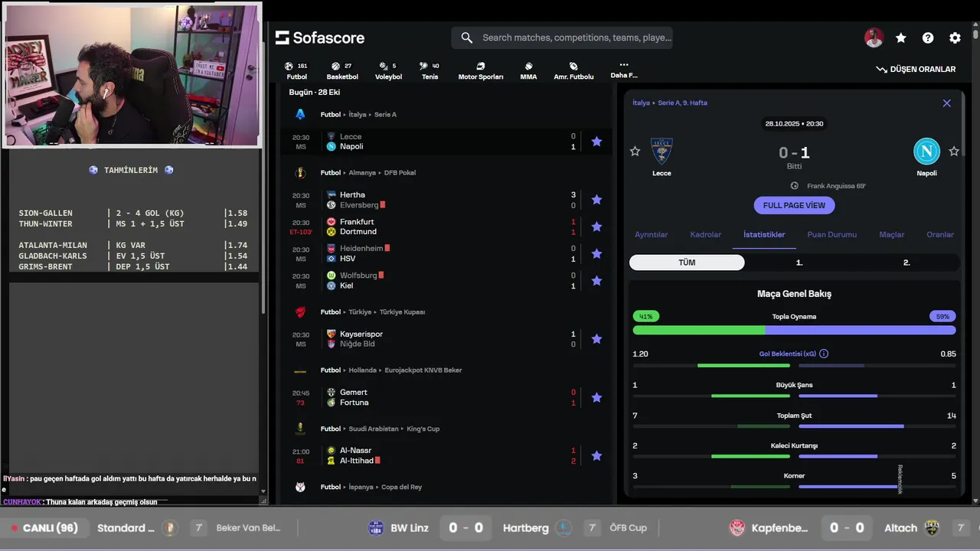Select the Futbol sport tab

click(x=296, y=70)
